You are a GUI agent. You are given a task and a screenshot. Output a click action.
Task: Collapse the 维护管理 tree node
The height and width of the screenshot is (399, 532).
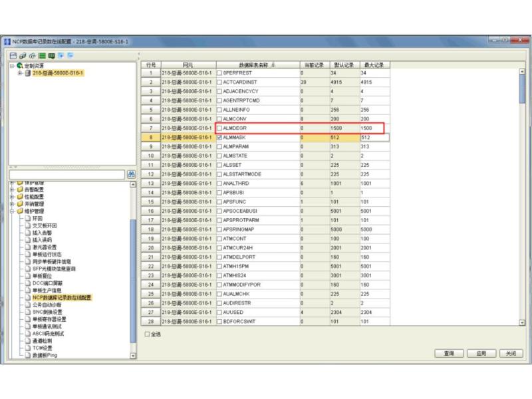point(11,211)
